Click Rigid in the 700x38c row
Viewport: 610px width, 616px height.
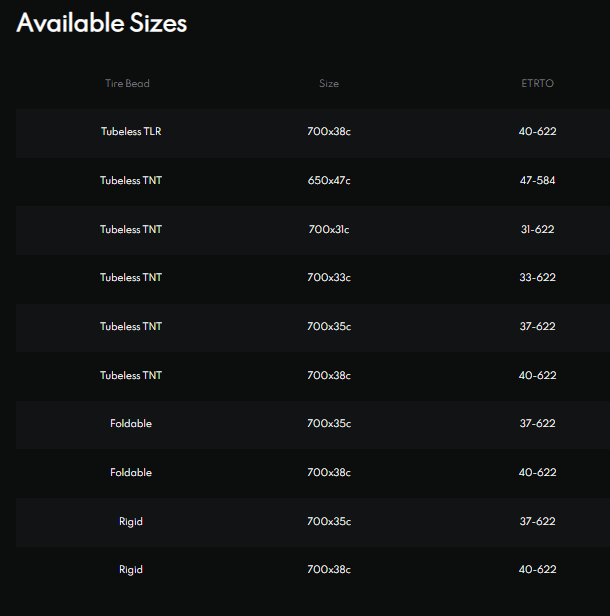point(131,570)
